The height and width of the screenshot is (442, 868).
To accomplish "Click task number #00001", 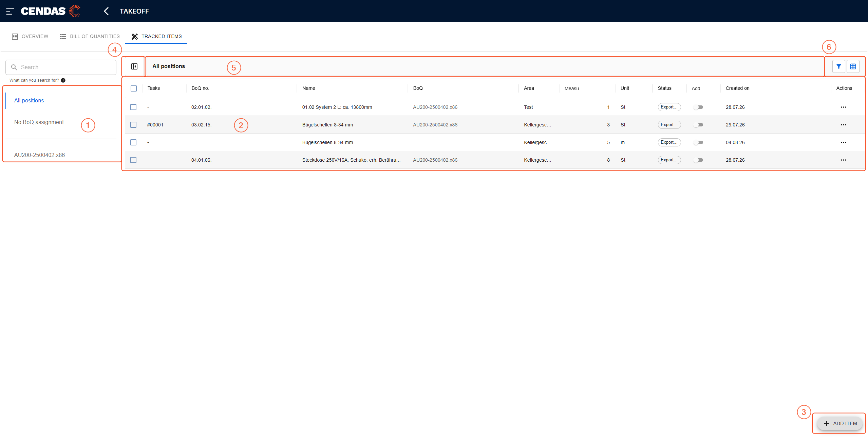I will click(x=155, y=125).
